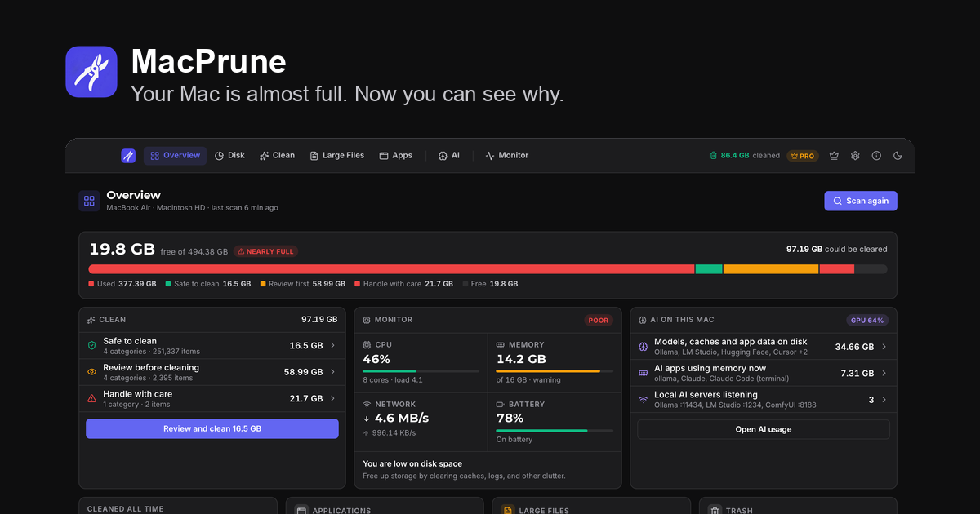The image size is (980, 514).
Task: Click the Network wifi icon in Monitor
Action: [x=367, y=405]
